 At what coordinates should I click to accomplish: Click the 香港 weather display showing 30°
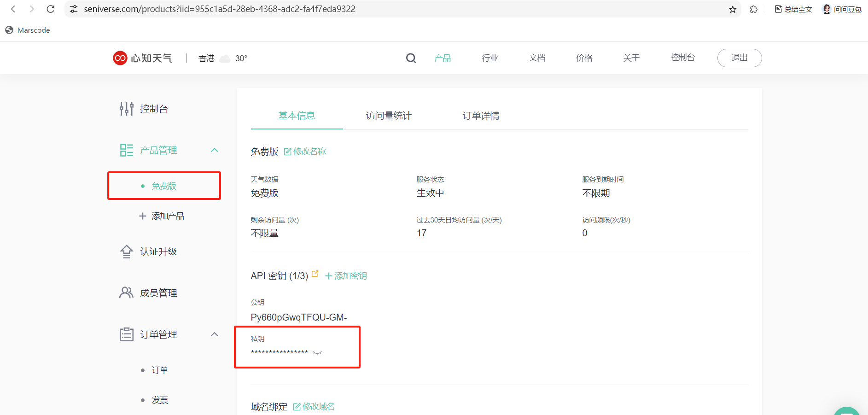[x=222, y=58]
